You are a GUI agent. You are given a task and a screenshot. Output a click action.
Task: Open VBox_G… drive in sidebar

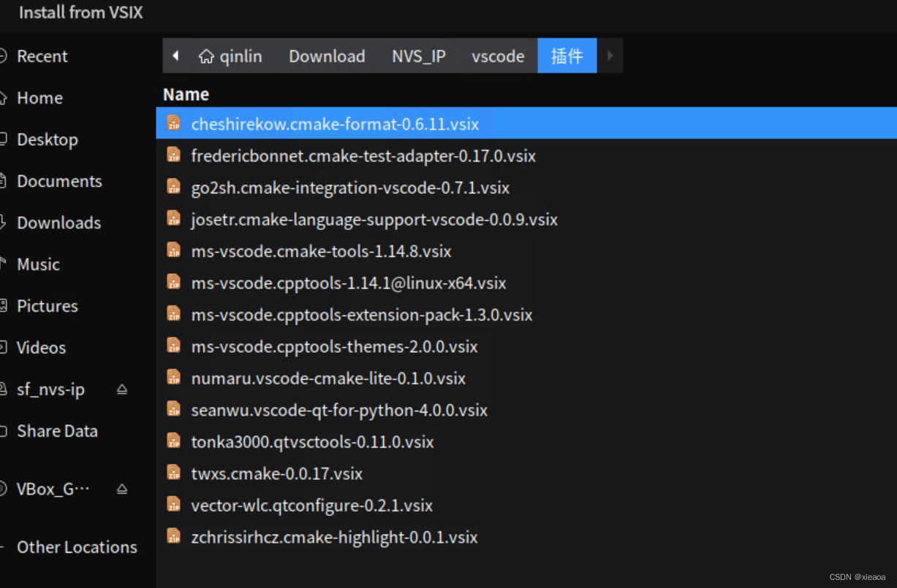(53, 489)
